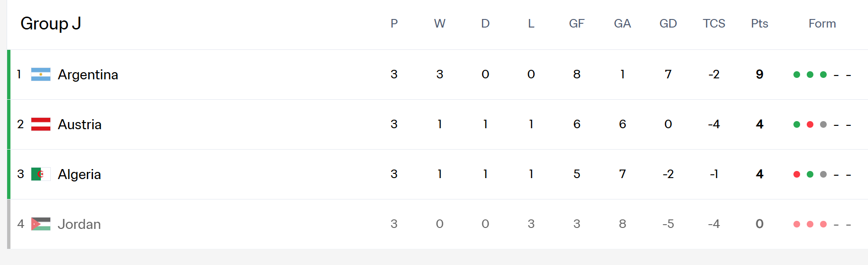Screen dimensions: 868x265
Task: Click the Austria flag icon
Action: click(41, 124)
